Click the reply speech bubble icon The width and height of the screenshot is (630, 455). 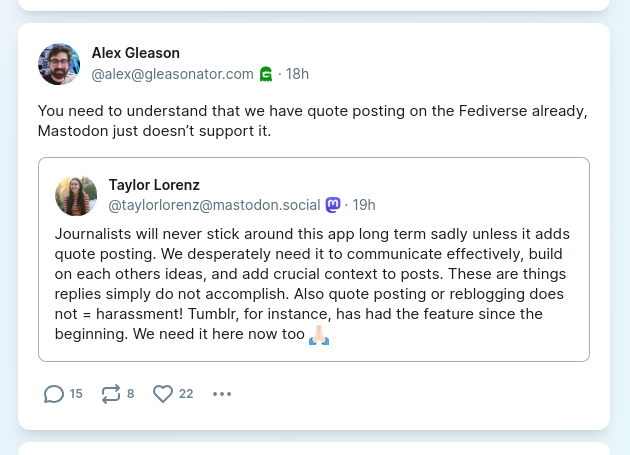point(54,394)
